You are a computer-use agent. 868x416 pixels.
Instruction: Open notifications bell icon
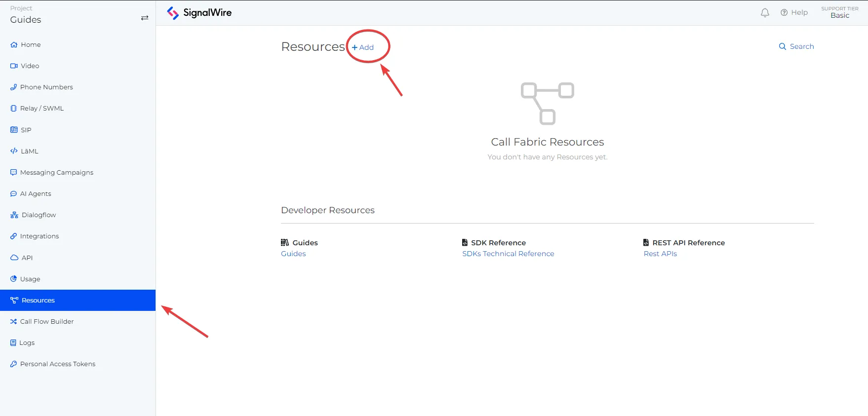point(765,13)
